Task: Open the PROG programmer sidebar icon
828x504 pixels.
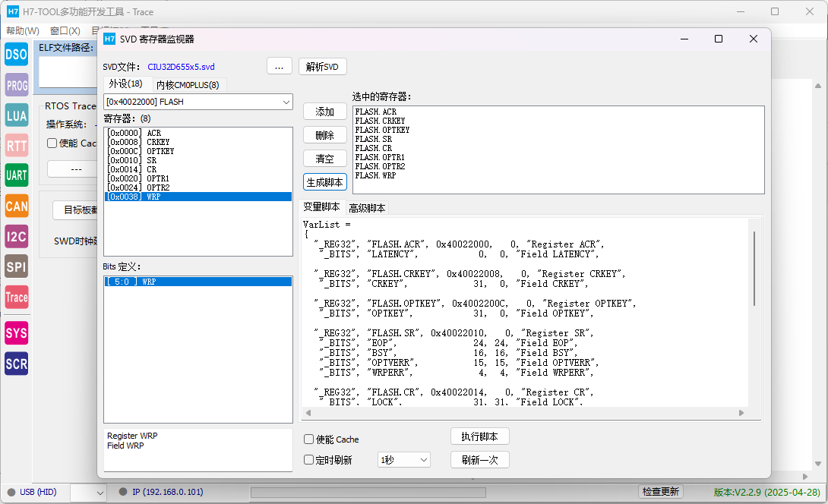Action: [x=17, y=85]
